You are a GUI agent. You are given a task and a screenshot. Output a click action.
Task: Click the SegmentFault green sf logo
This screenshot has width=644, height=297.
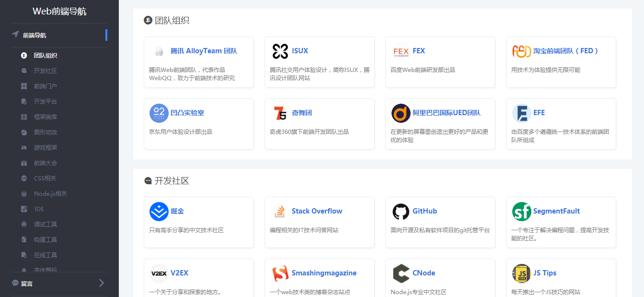[x=521, y=212]
